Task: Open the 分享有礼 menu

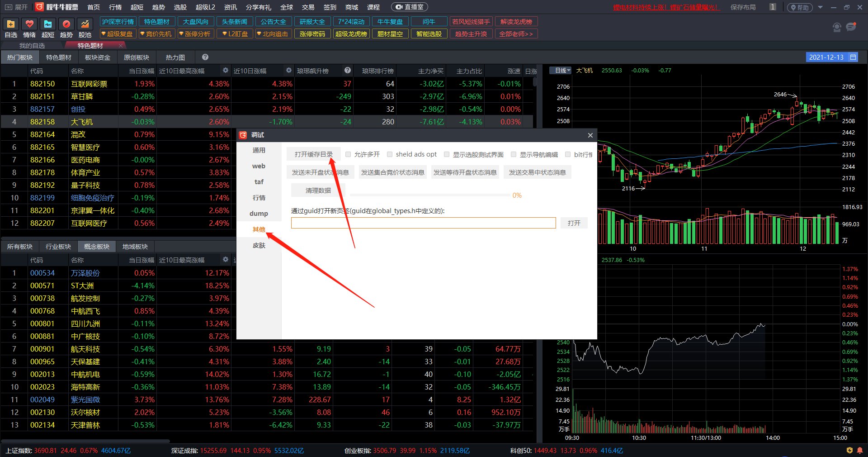Action: click(x=259, y=7)
